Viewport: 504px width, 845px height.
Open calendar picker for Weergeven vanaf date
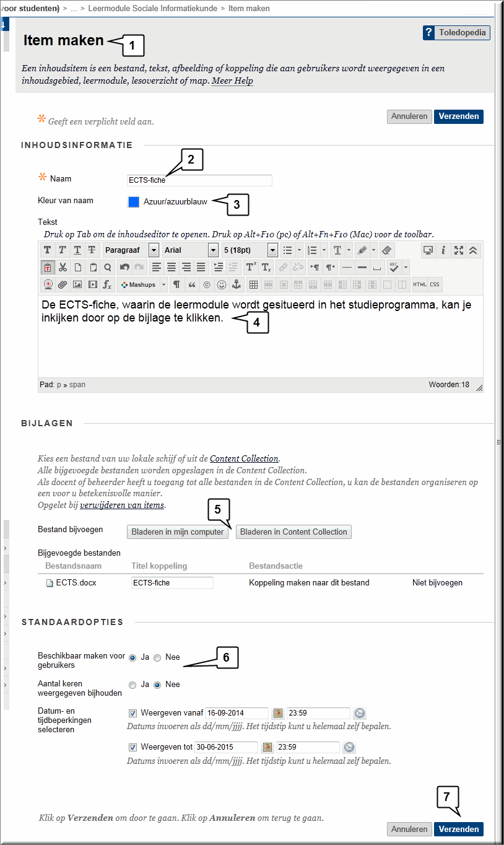point(278,713)
